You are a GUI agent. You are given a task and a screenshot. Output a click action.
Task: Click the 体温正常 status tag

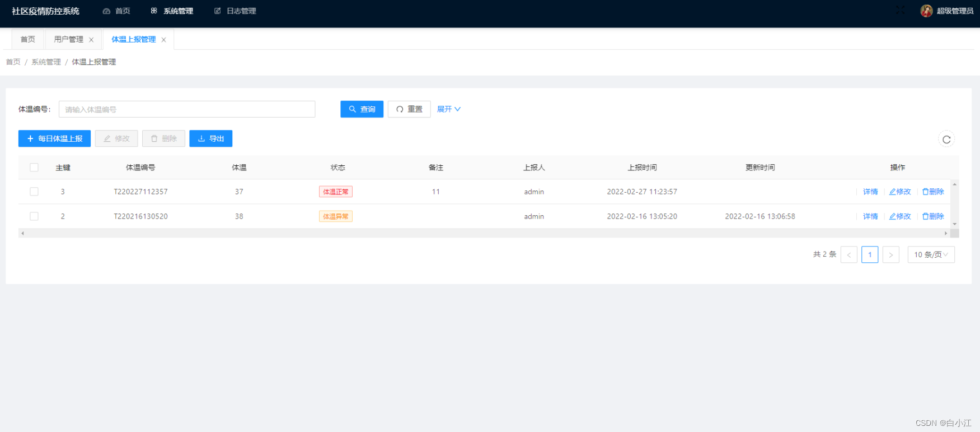[336, 192]
